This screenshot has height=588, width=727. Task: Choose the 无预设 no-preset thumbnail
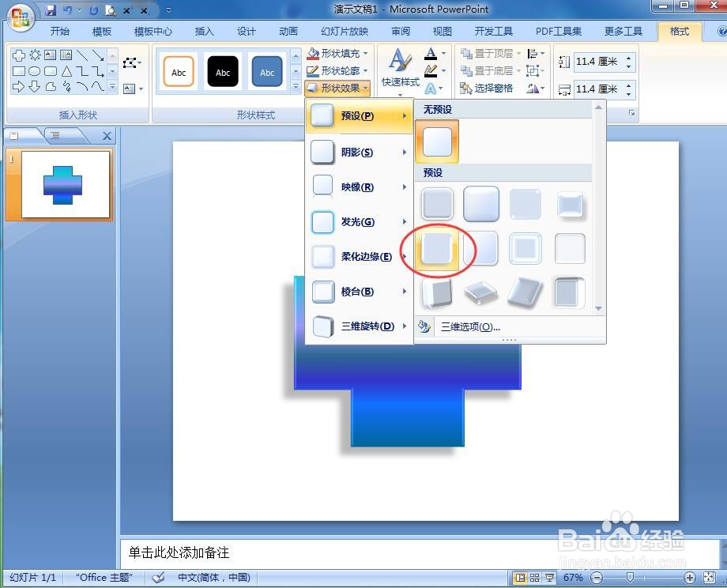[437, 141]
